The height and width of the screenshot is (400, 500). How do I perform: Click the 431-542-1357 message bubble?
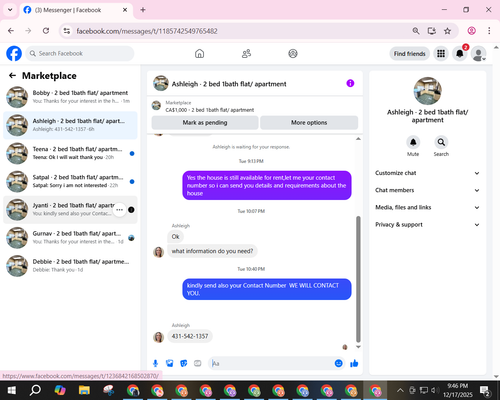[190, 336]
